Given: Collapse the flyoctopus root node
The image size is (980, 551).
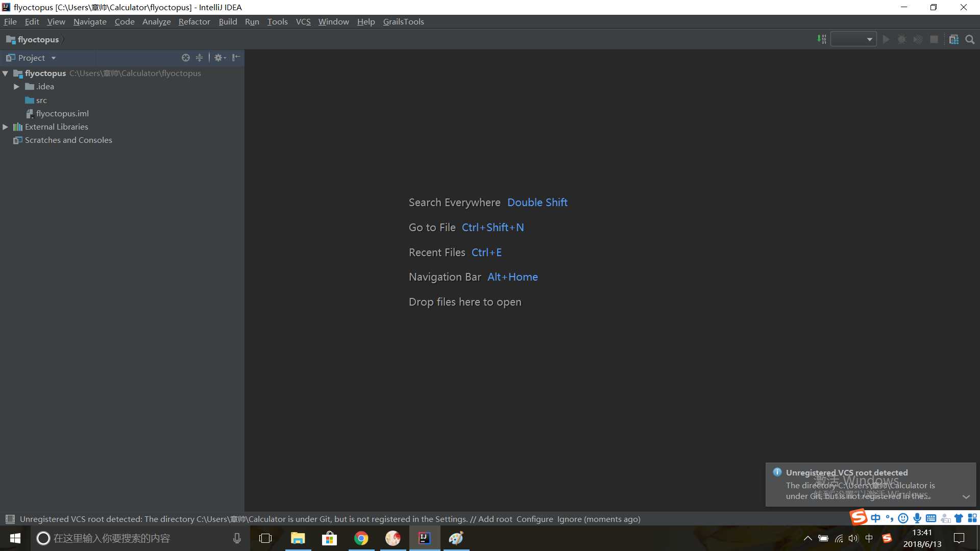Looking at the screenshot, I should click(x=5, y=73).
